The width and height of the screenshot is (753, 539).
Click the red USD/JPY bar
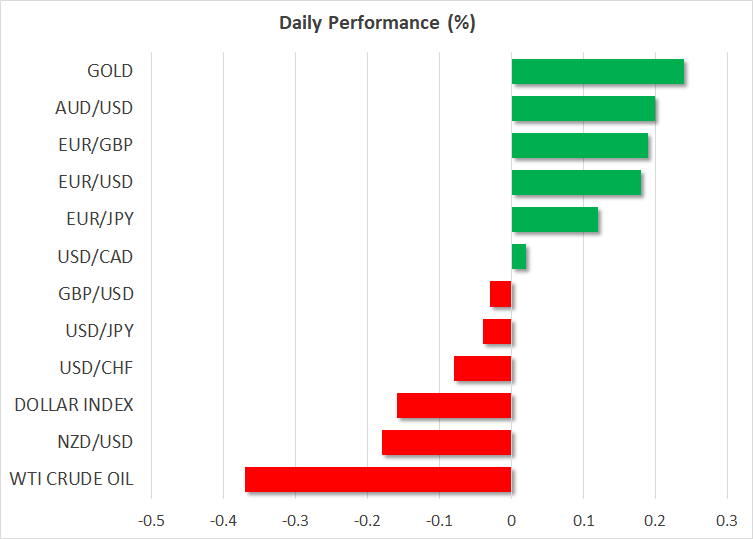497,331
